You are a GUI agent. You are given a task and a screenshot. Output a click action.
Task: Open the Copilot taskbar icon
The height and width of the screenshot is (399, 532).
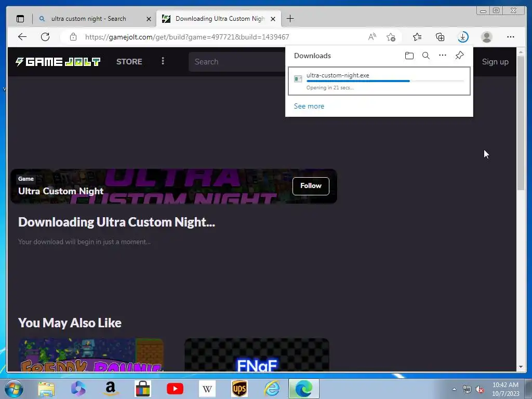pyautogui.click(x=78, y=389)
